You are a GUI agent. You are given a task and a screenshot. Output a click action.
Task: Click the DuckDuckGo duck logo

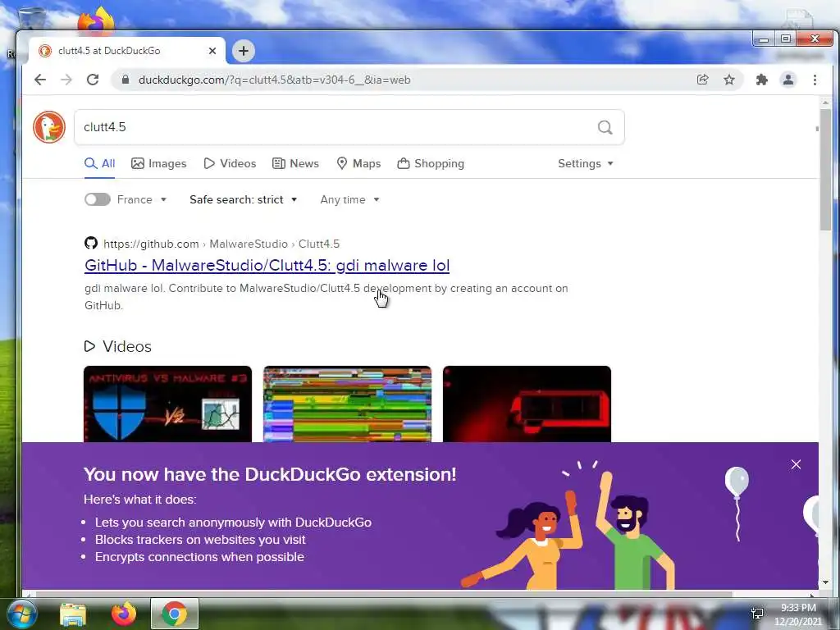(x=48, y=127)
